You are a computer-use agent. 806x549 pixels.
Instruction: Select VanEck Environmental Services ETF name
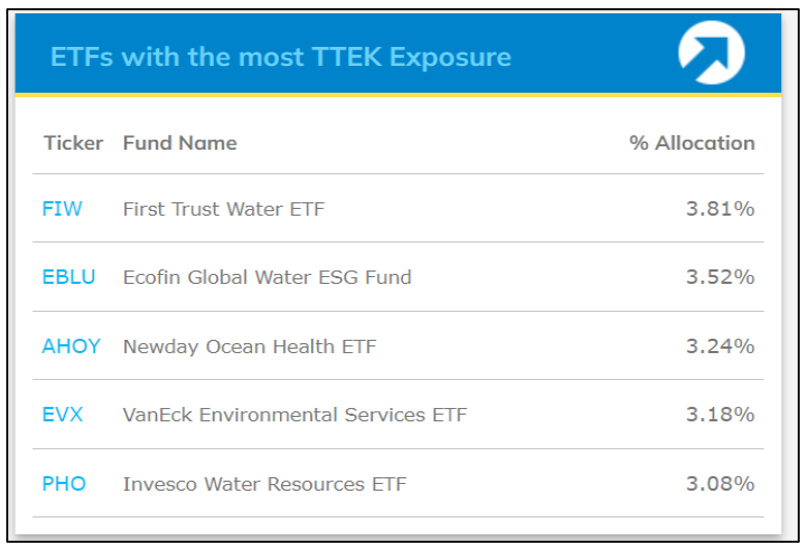click(x=295, y=415)
